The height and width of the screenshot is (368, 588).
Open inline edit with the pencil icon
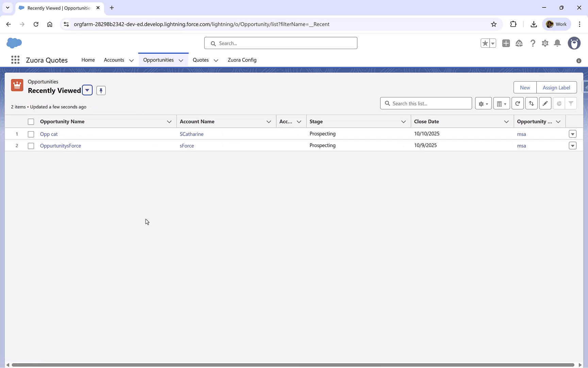(545, 103)
